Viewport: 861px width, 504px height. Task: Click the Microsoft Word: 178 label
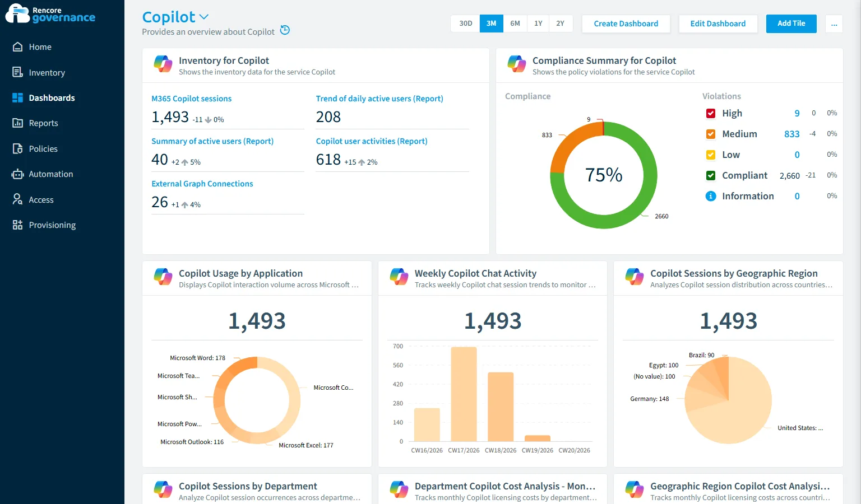(x=197, y=358)
